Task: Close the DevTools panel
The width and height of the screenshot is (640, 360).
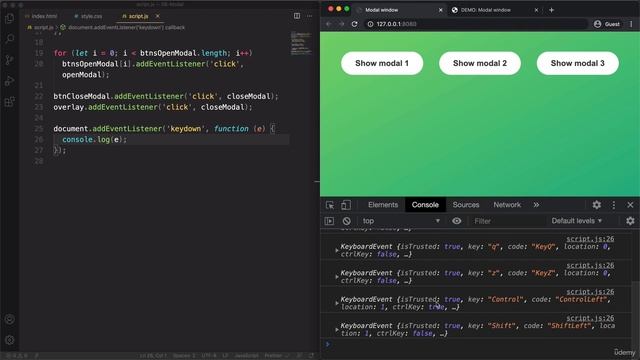Action: tap(630, 205)
